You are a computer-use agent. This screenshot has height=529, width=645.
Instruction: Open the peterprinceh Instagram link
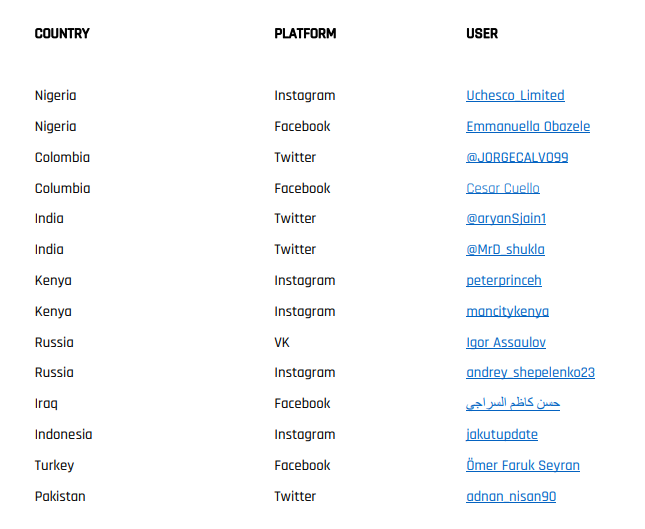point(504,281)
